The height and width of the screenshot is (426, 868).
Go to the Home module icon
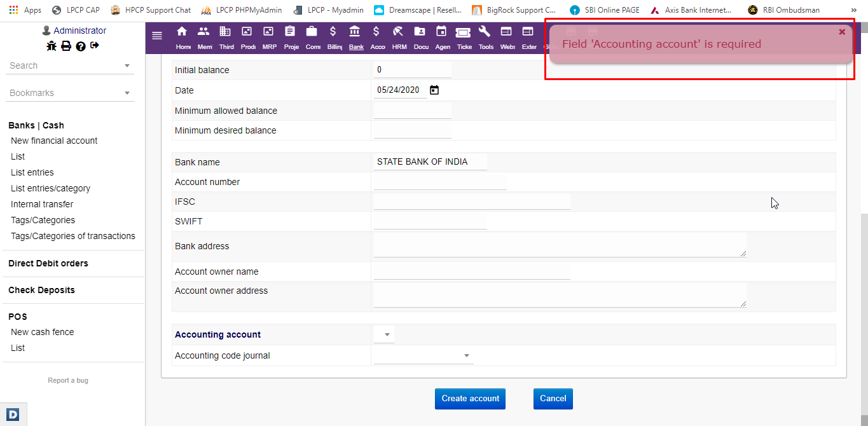[x=183, y=32]
